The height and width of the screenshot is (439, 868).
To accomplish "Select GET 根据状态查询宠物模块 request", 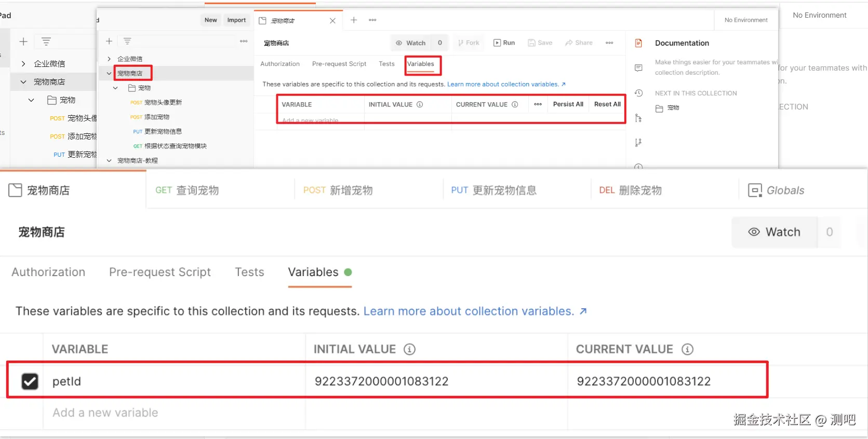I will [x=170, y=146].
